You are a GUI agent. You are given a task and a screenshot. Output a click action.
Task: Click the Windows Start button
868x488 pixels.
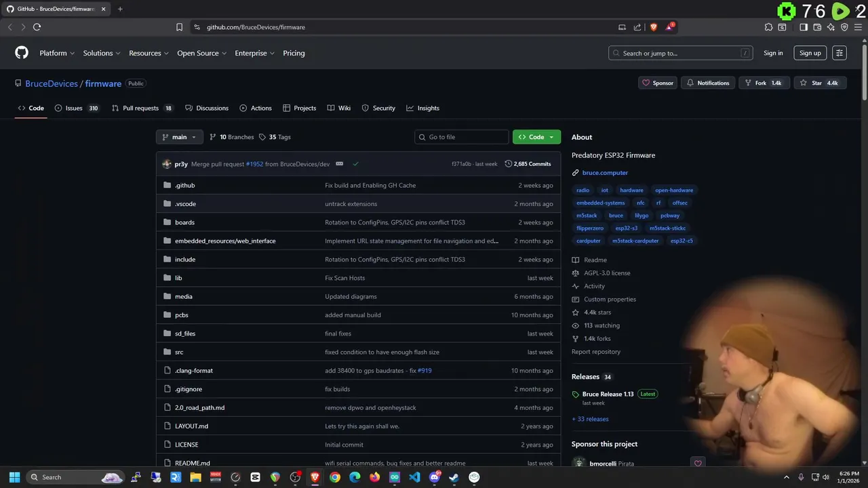pyautogui.click(x=14, y=477)
